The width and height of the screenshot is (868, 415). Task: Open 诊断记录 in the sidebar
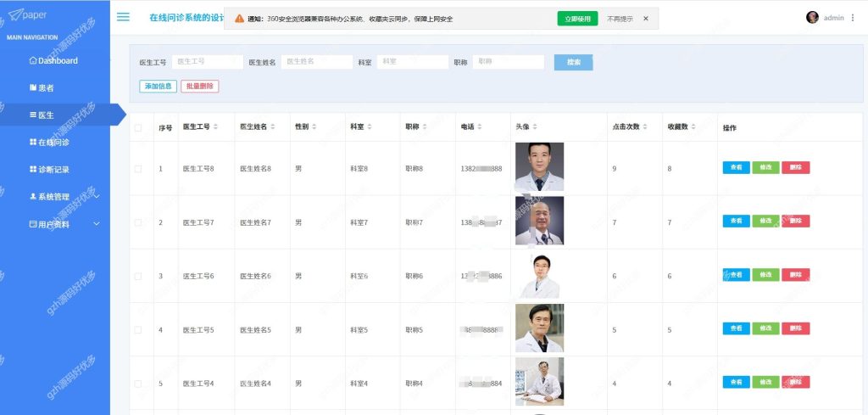tap(49, 169)
